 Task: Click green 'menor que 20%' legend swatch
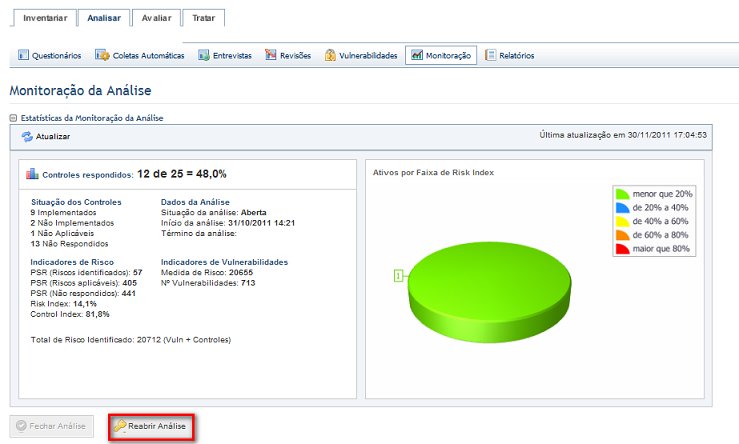pos(623,194)
